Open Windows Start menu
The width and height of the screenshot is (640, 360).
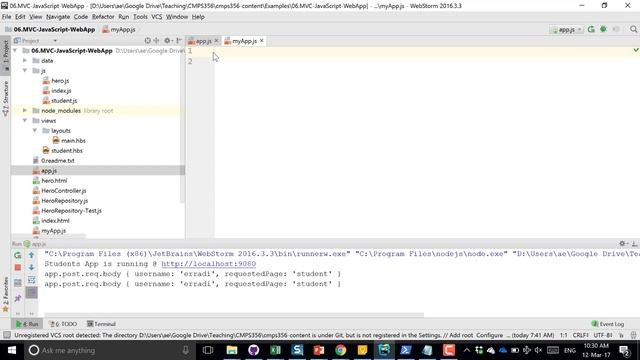pyautogui.click(x=11, y=350)
